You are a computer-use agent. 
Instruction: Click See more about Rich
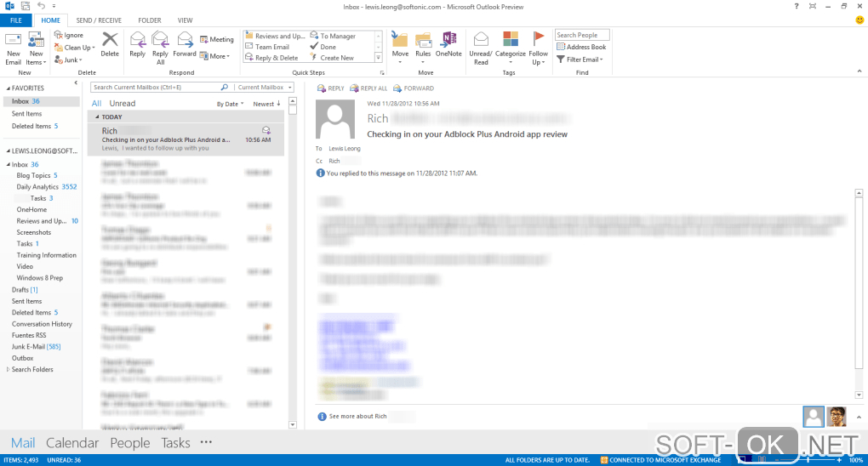coord(357,416)
